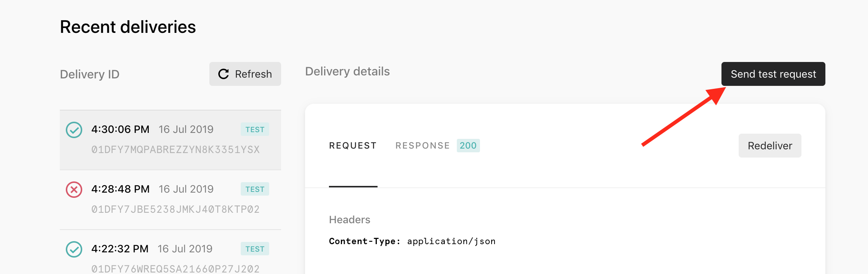
Task: Select delivery ID 01DFY76WREQ5SA21660P27J202
Action: pyautogui.click(x=175, y=269)
